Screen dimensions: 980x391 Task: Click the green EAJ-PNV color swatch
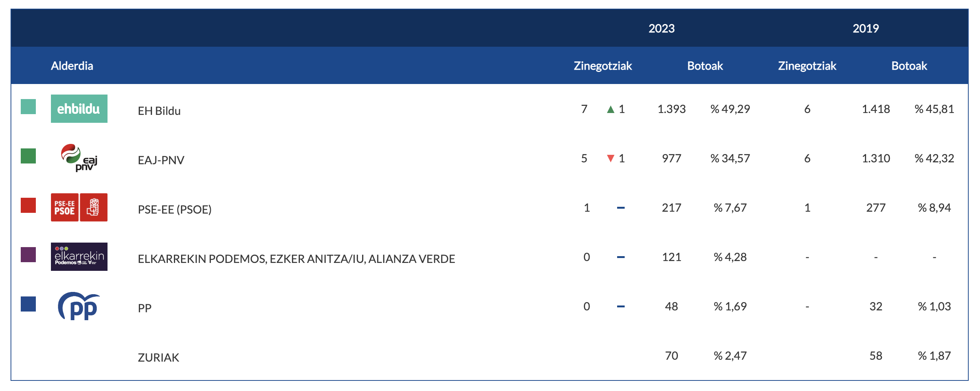coord(28,156)
